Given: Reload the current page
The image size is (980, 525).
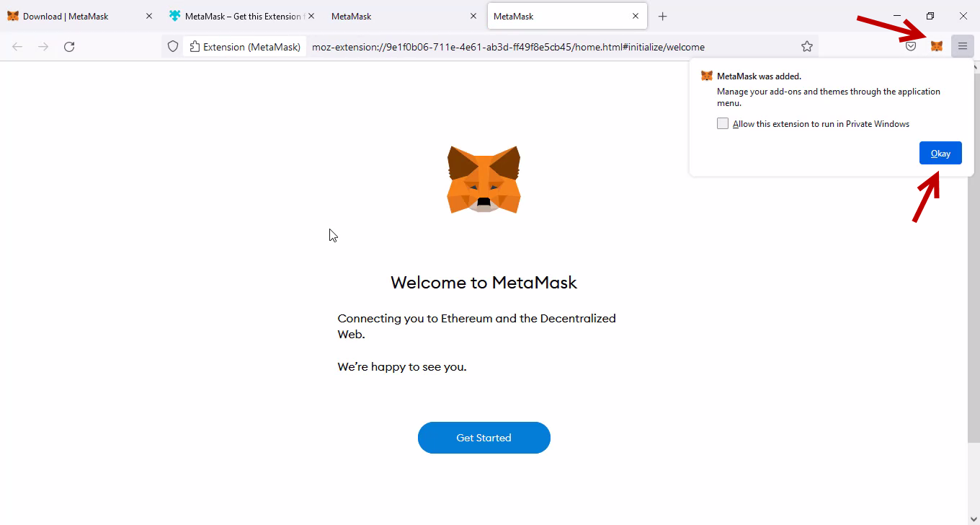Looking at the screenshot, I should (69, 46).
